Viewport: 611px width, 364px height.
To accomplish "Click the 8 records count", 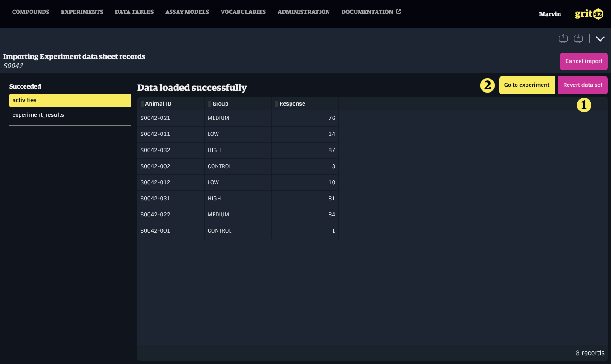I will (x=590, y=353).
